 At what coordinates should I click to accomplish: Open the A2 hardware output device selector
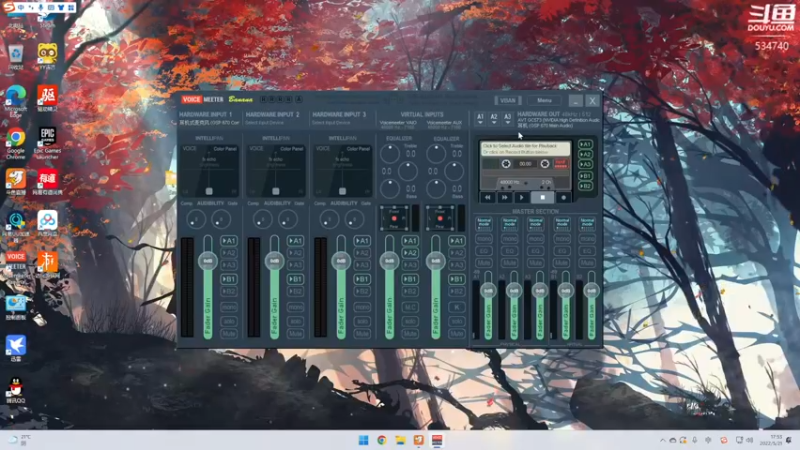click(494, 118)
